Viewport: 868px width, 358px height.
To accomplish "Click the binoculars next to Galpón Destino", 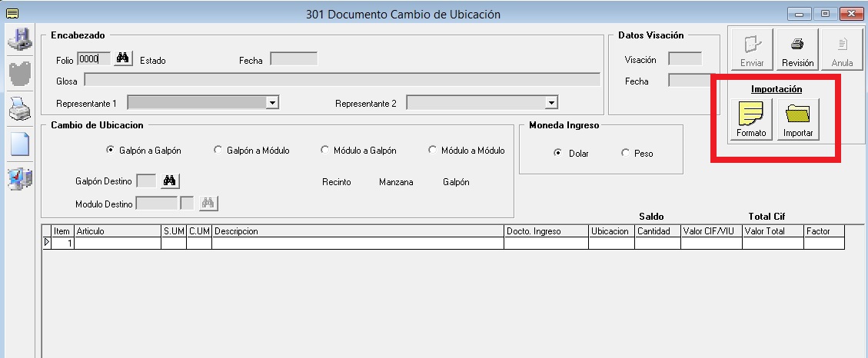I will 170,181.
